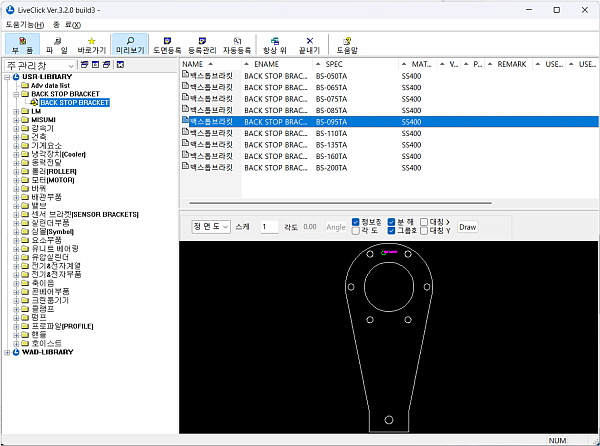Expand the 모터[MOTOR] folder node
This screenshot has width=600, height=446.
(16, 180)
